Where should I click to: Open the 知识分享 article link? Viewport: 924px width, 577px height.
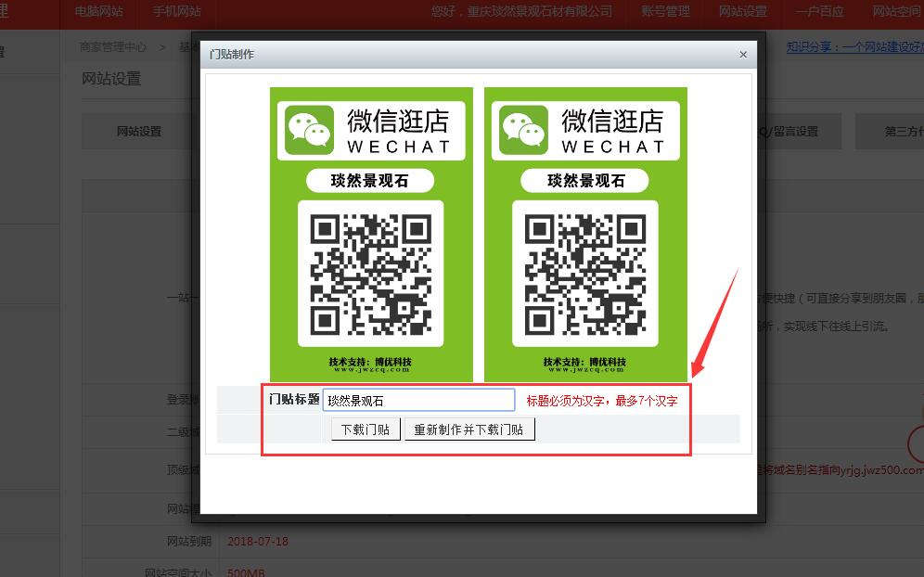(855, 46)
